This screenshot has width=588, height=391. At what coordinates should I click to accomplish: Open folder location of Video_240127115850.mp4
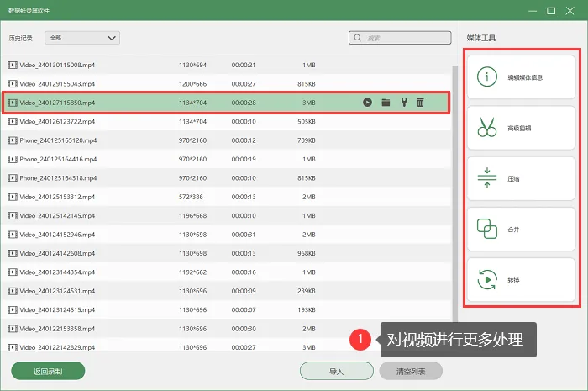click(x=386, y=103)
